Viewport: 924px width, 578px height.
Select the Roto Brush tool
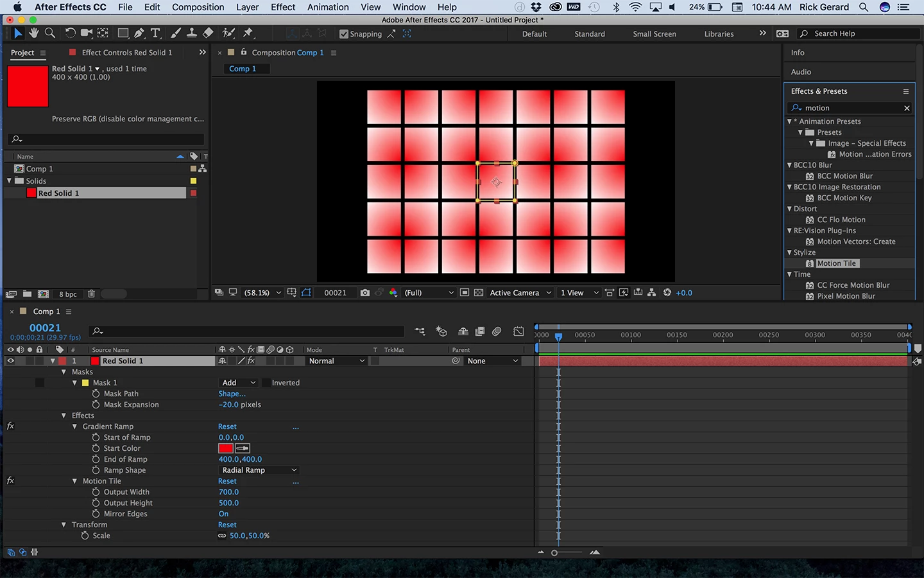tap(228, 33)
